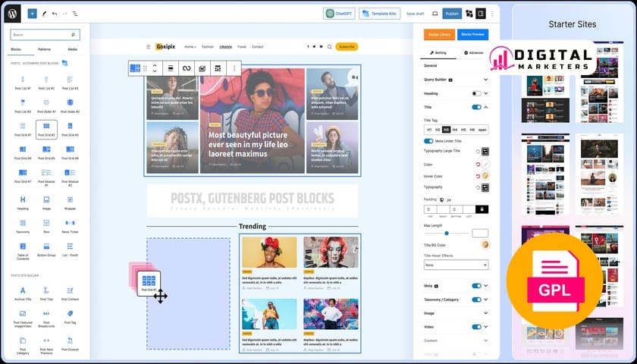
Task: Open block toolbar three-dot options menu
Action: pyautogui.click(x=234, y=68)
